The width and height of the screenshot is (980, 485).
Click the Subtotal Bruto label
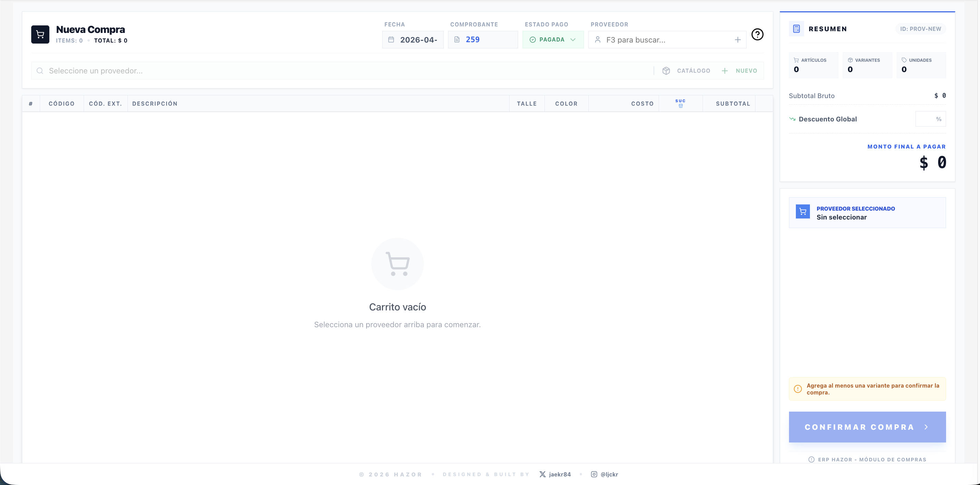pyautogui.click(x=812, y=96)
